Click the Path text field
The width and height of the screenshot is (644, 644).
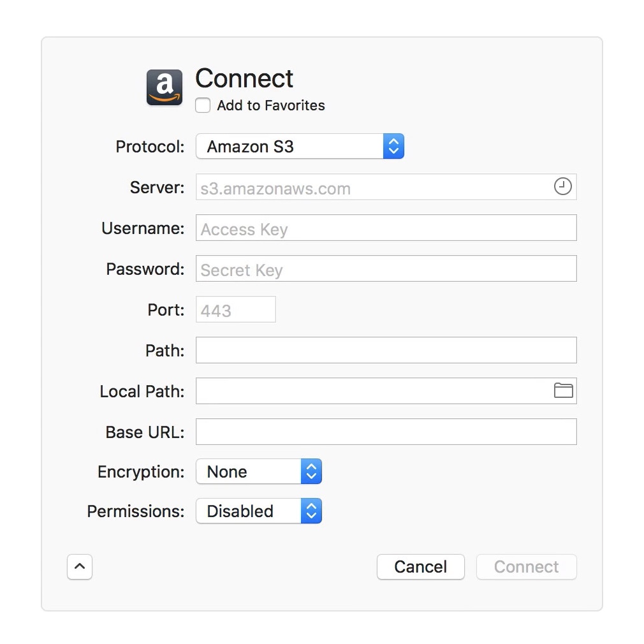coord(386,351)
